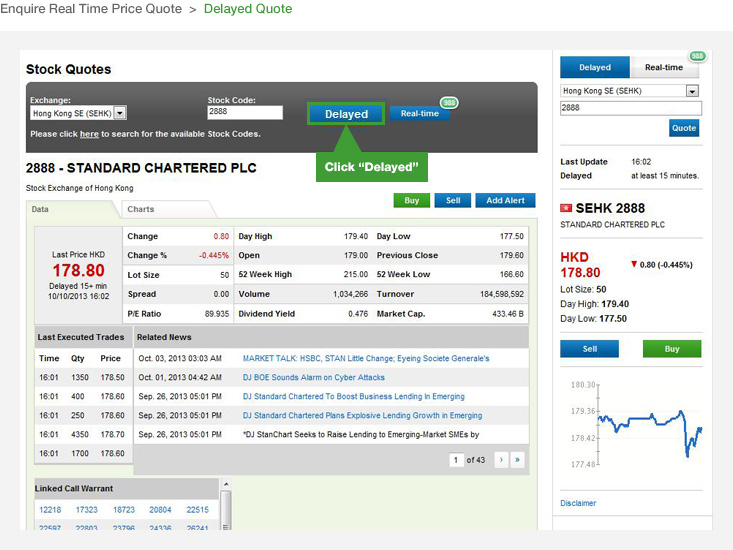Click the news page number field showing 1
The height and width of the screenshot is (550, 733).
456,460
